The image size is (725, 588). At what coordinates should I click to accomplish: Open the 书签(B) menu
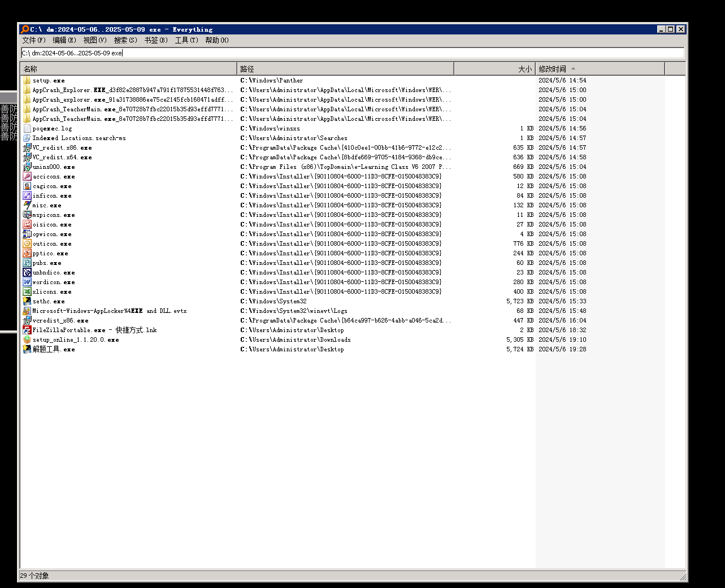(x=156, y=40)
